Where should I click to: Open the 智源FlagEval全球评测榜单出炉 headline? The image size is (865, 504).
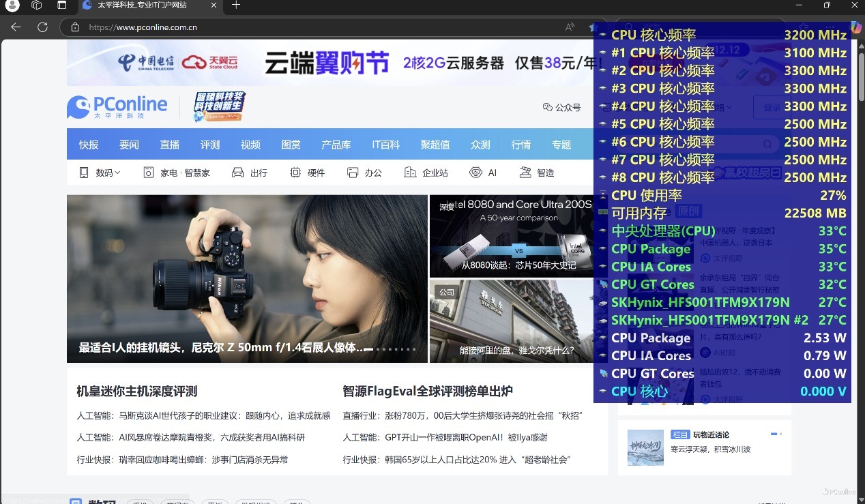tap(428, 391)
